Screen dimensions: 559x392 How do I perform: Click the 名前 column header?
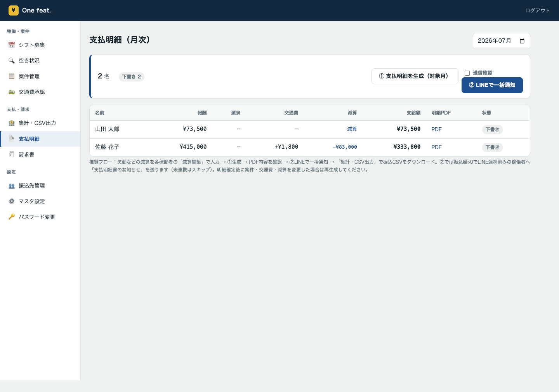click(100, 113)
